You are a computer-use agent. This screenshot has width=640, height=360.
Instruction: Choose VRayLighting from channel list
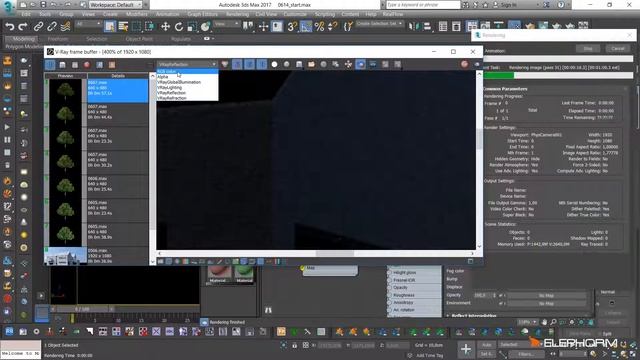coord(187,87)
